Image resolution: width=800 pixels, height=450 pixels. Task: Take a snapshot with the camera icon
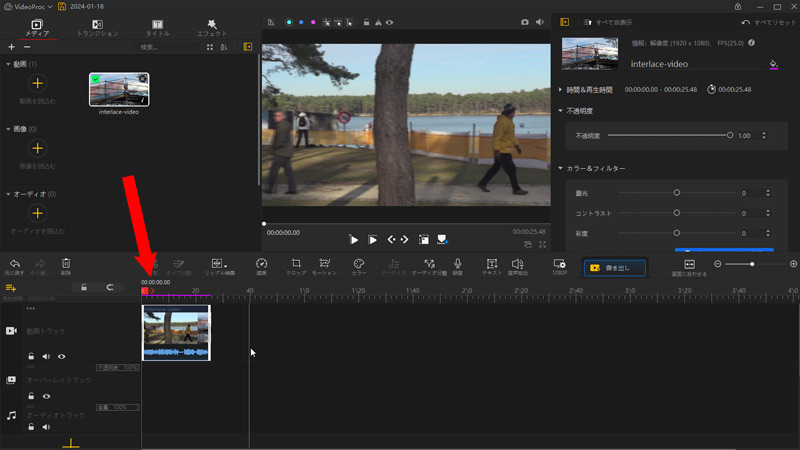525,21
